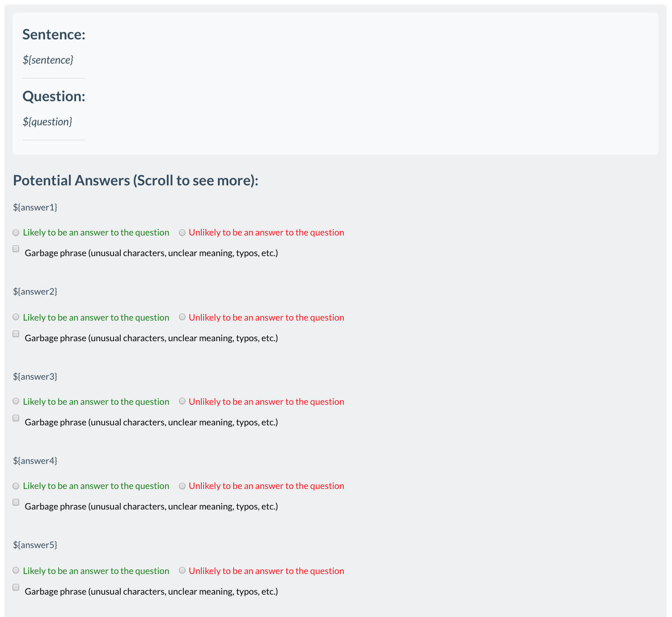672x617 pixels.
Task: Set answer5 to 'Likely' radio option
Action: 16,570
